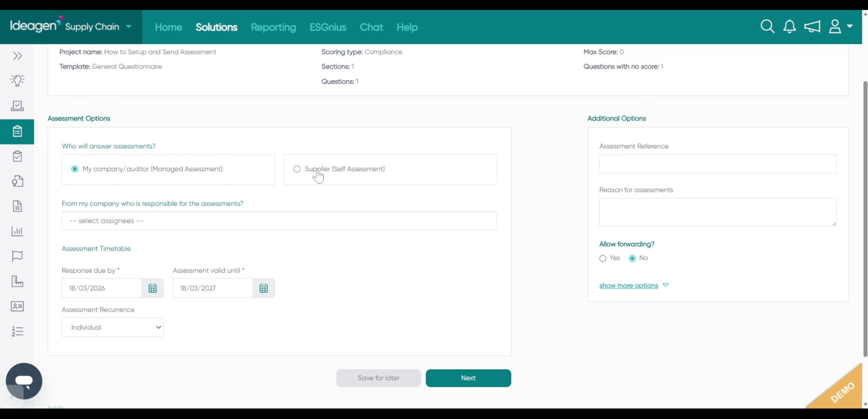Open ESGnius menu
868x419 pixels.
(328, 27)
